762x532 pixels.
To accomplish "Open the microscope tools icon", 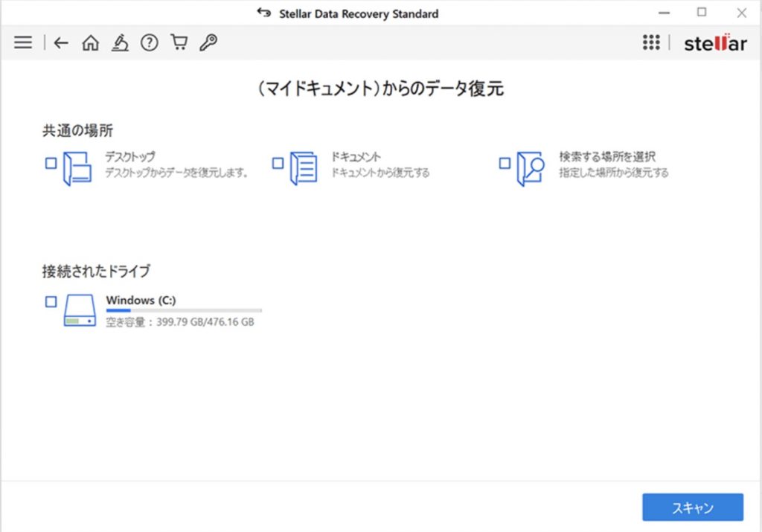I will tap(120, 42).
